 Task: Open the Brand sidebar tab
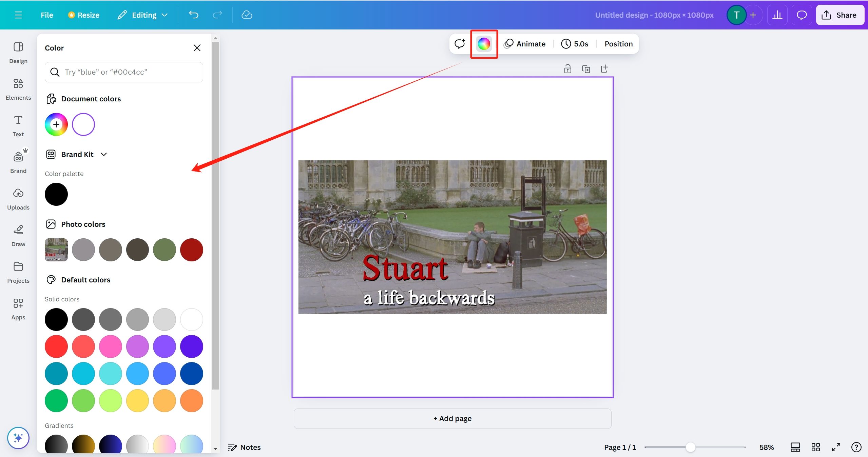[18, 162]
